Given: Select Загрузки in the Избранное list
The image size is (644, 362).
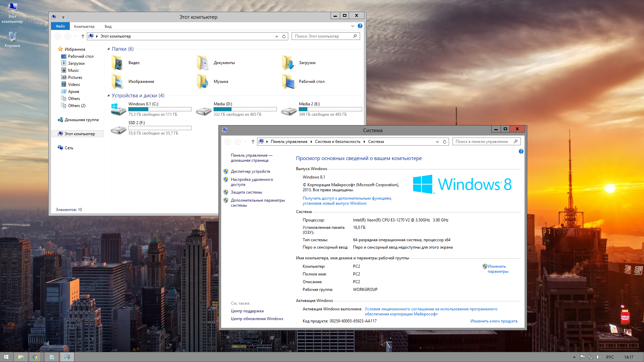Looking at the screenshot, I should pos(76,63).
